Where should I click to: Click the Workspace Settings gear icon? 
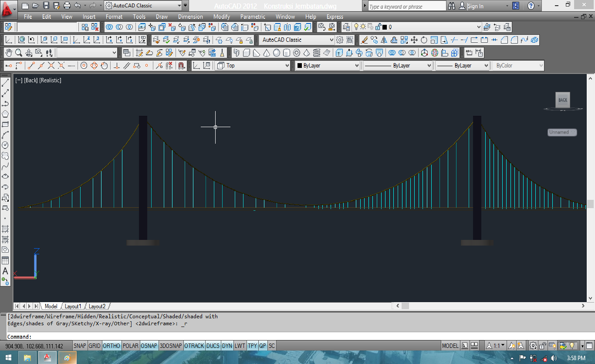tap(340, 40)
